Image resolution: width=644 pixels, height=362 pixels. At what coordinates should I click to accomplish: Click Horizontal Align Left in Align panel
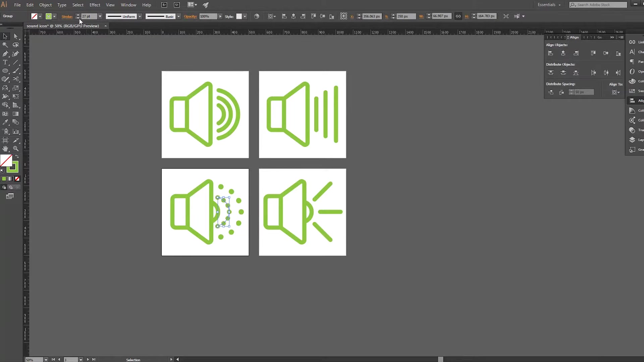click(550, 53)
